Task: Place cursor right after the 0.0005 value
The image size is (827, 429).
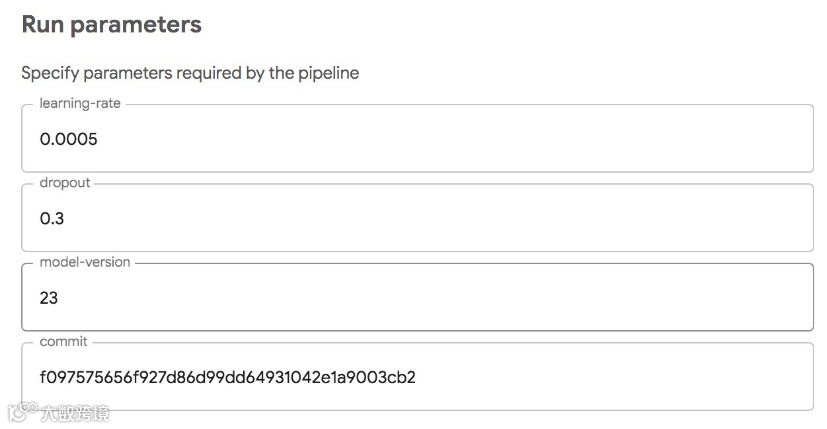Action: tap(99, 140)
